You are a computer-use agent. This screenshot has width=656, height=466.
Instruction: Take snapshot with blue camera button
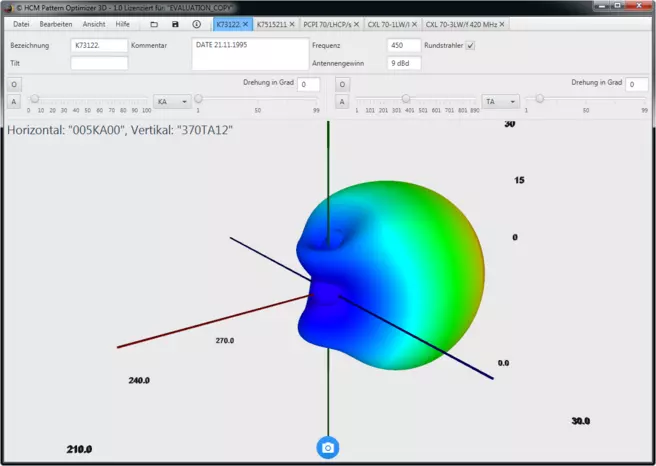click(x=328, y=448)
